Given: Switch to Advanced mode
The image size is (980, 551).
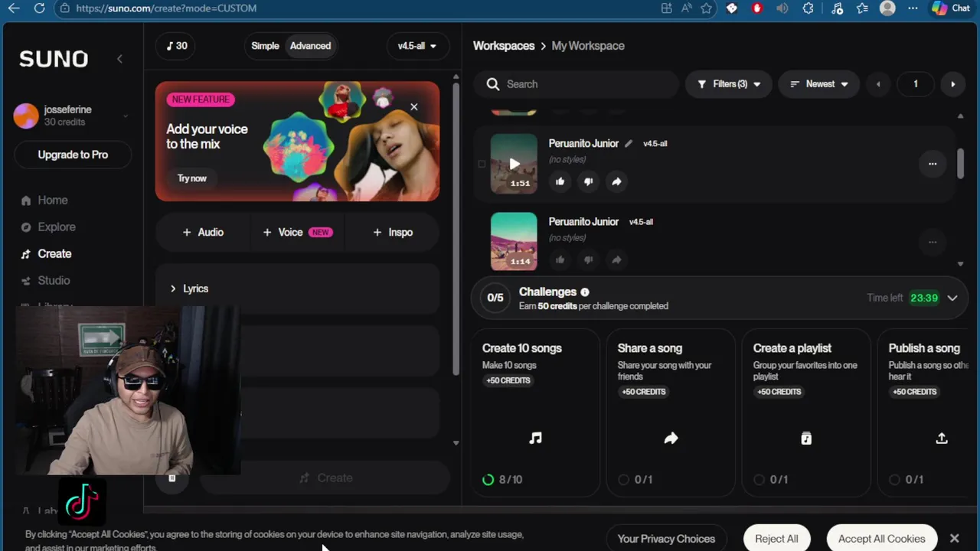Looking at the screenshot, I should 310,46.
